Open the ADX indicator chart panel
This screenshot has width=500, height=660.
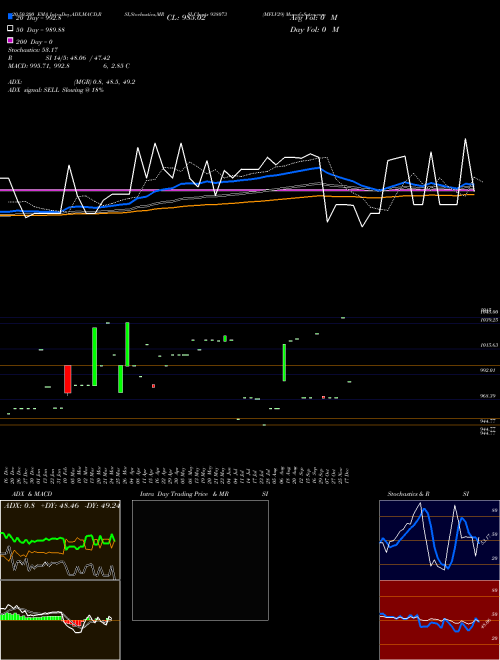(x=60, y=540)
